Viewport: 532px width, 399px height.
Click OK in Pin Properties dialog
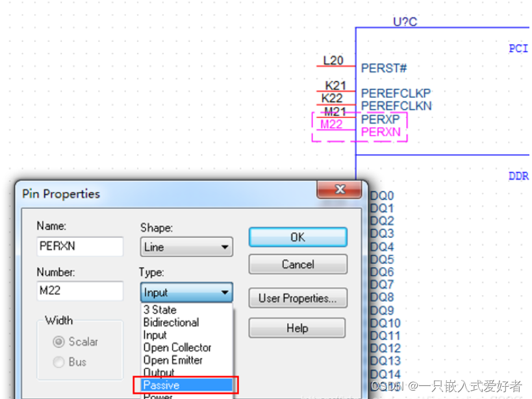(298, 237)
